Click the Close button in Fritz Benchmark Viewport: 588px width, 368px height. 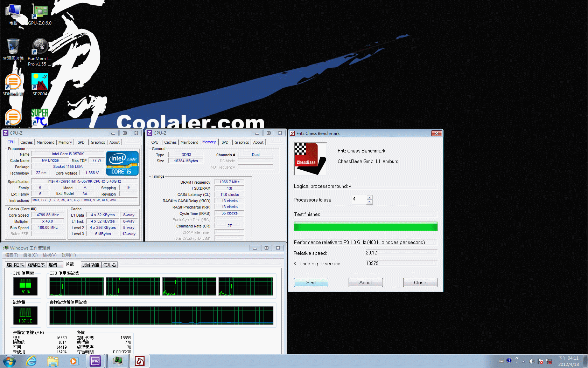[x=420, y=282]
